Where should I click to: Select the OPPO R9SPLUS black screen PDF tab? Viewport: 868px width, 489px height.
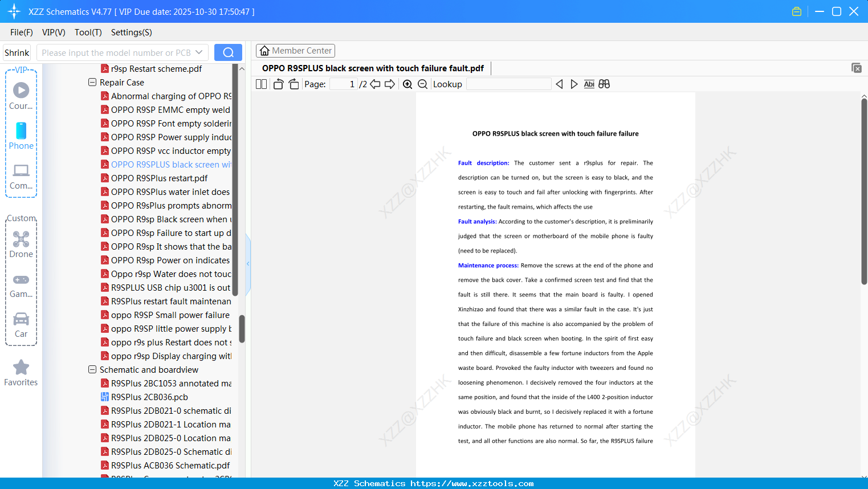[373, 68]
